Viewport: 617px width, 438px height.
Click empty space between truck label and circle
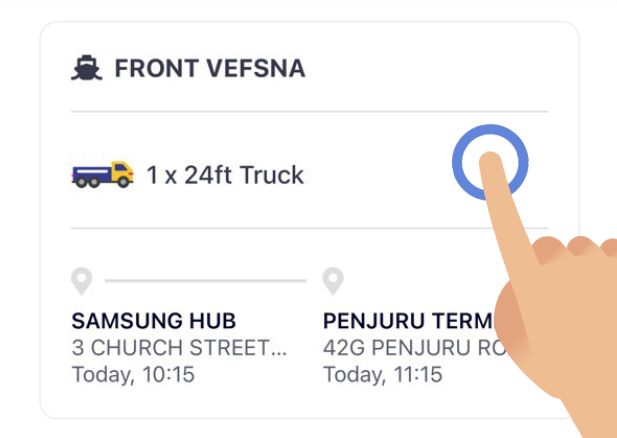378,173
